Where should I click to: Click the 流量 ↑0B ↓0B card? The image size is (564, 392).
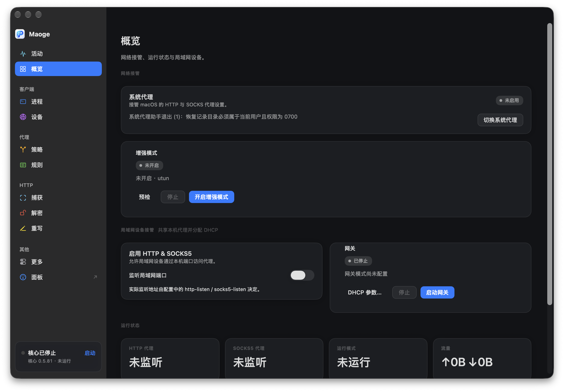(482, 358)
